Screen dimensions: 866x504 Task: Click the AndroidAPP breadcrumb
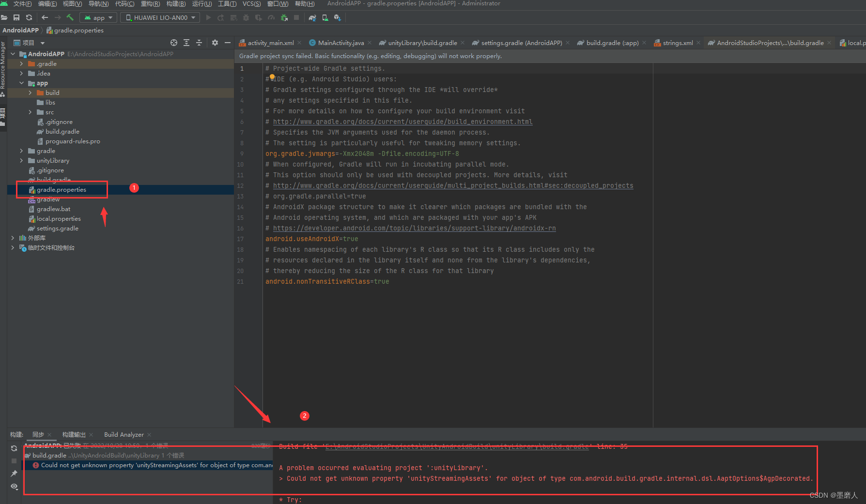(20, 30)
